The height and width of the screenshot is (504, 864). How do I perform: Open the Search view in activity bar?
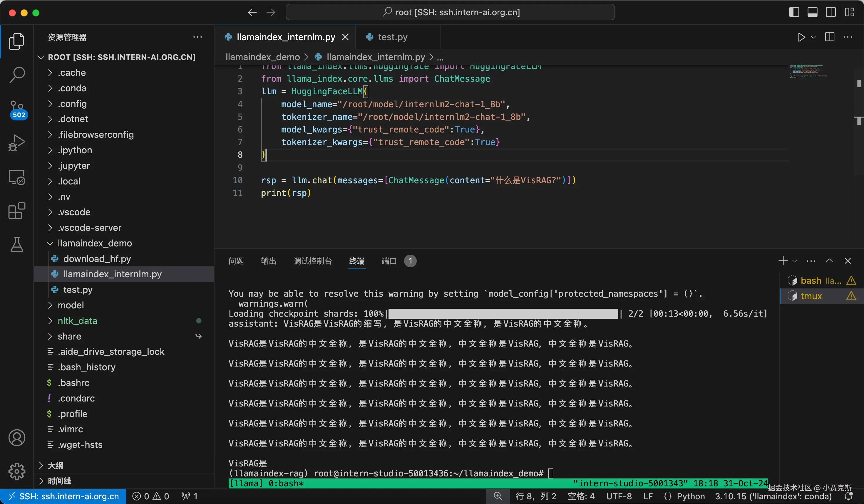[x=16, y=75]
